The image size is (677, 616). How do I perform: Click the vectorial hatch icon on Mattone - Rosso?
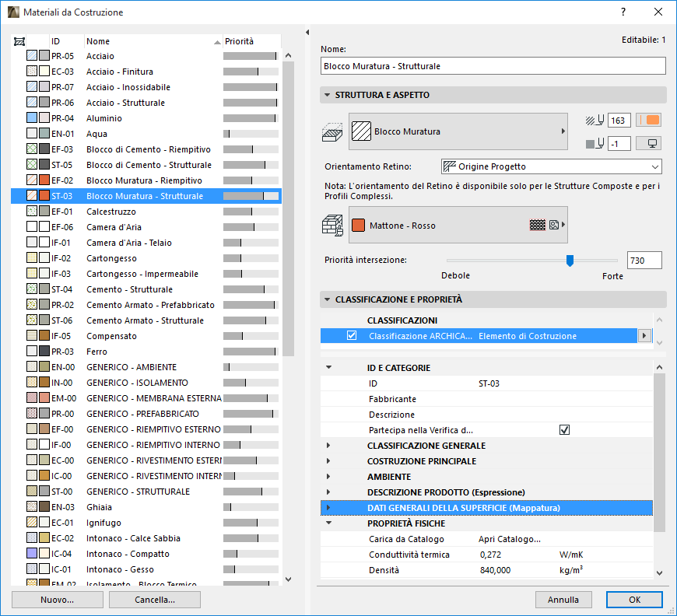coord(538,225)
